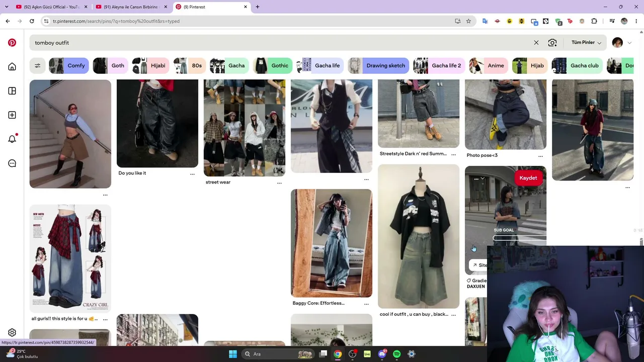Image resolution: width=644 pixels, height=362 pixels.
Task: Open Spotify from the taskbar
Action: tap(396, 354)
